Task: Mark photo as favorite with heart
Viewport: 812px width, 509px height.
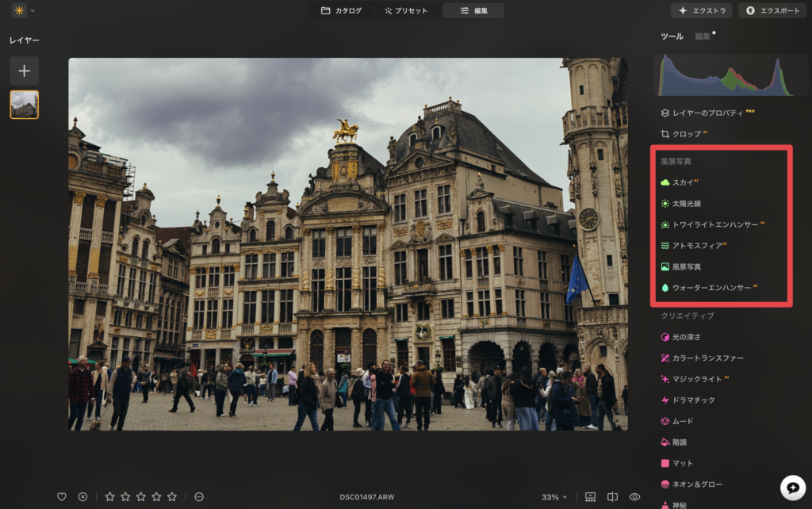Action: pyautogui.click(x=62, y=496)
